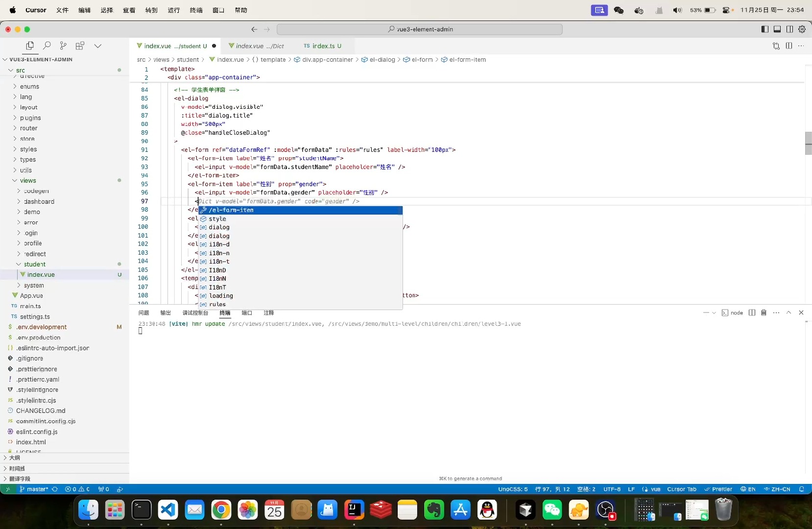This screenshot has width=812, height=529.
Task: Switch to the irdex.ts tab
Action: click(322, 46)
